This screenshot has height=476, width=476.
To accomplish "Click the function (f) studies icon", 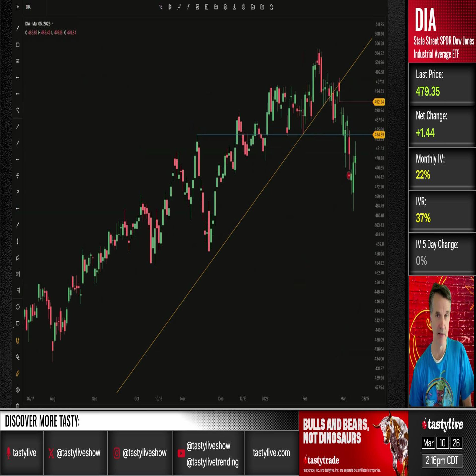I will pyautogui.click(x=188, y=7).
